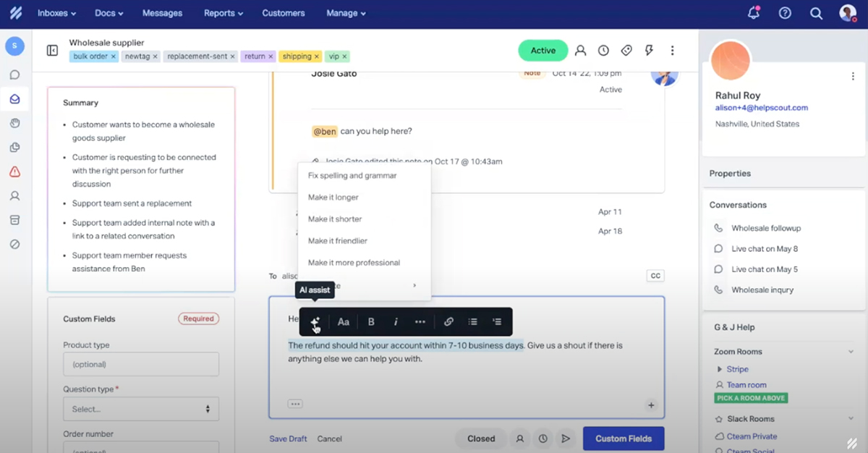
Task: Select Fix spelling and grammar
Action: point(352,175)
